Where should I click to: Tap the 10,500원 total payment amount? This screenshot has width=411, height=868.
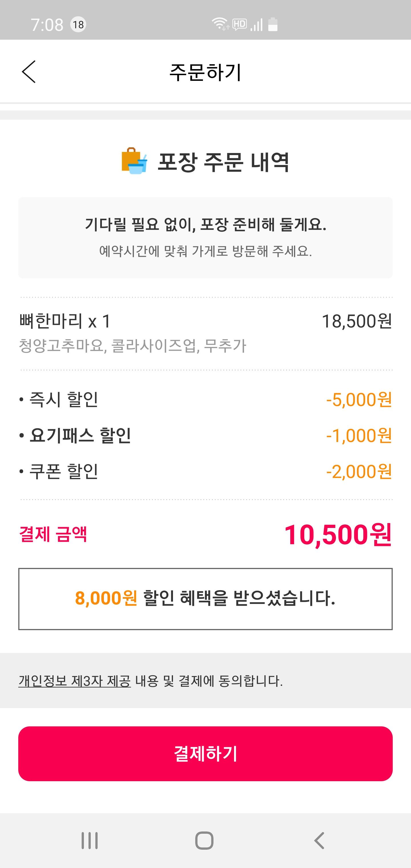pyautogui.click(x=338, y=535)
